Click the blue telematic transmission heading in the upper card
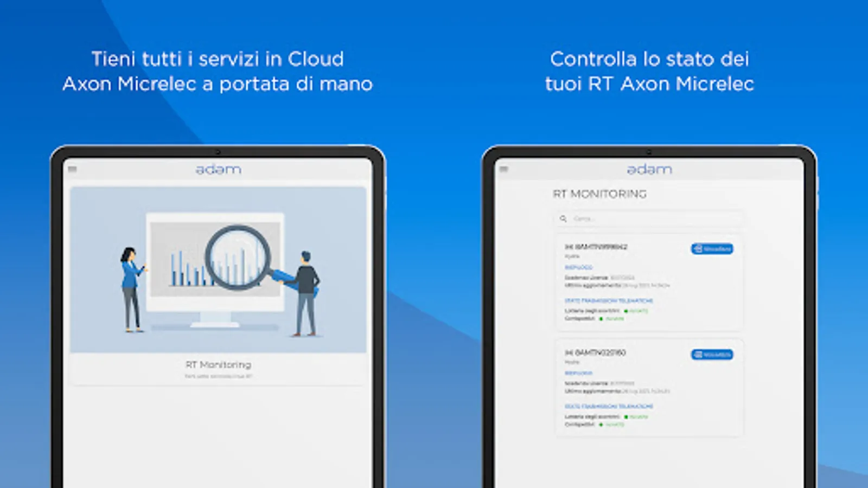This screenshot has width=868, height=488. click(609, 300)
